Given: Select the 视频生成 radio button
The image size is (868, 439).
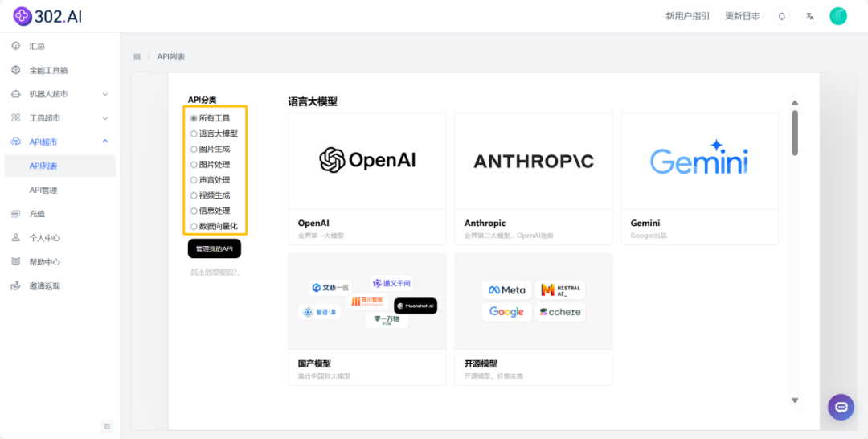Looking at the screenshot, I should coord(194,195).
